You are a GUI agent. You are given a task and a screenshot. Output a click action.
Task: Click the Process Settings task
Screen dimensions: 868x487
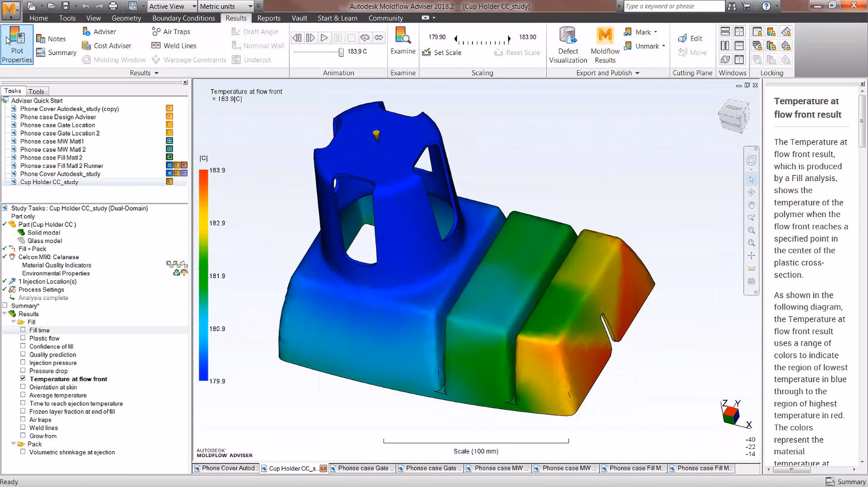click(x=41, y=290)
